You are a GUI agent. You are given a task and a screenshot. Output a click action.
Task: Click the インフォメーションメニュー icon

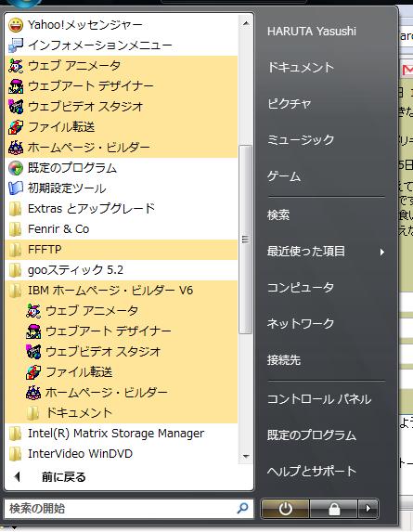point(16,45)
